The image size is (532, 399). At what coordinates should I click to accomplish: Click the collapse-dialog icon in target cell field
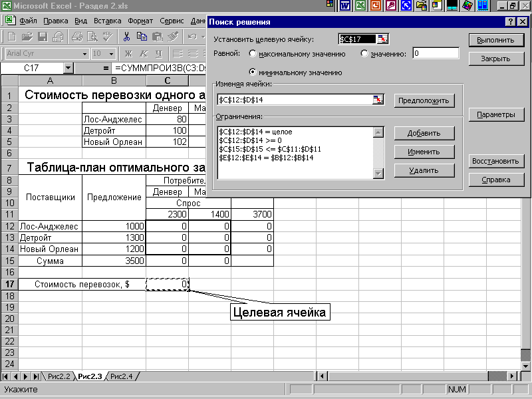pyautogui.click(x=382, y=39)
